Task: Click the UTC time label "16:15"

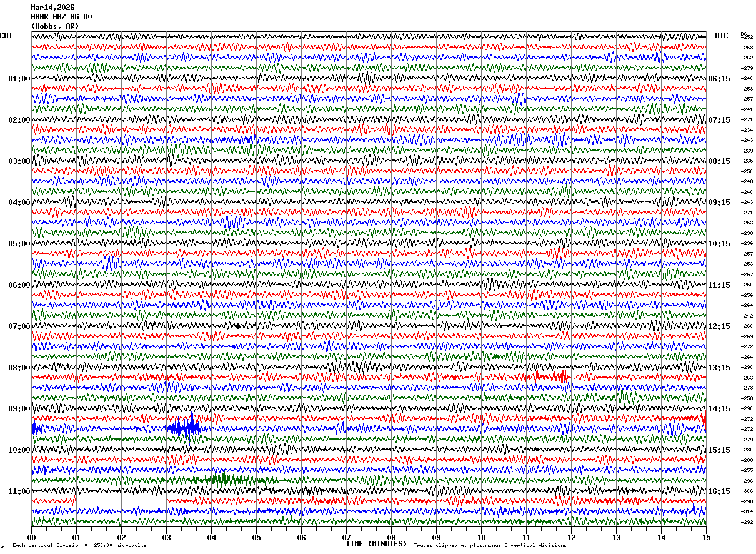Action: point(720,491)
